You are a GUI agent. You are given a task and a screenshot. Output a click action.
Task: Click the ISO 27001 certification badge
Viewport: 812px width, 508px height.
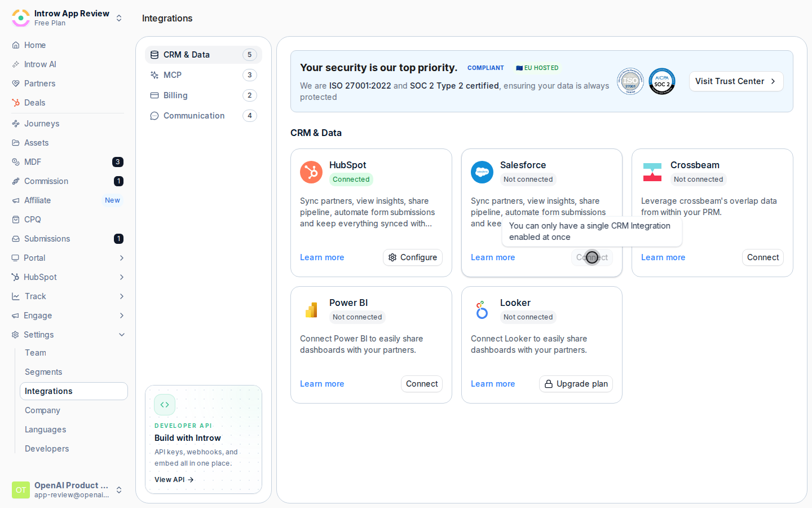tap(630, 81)
